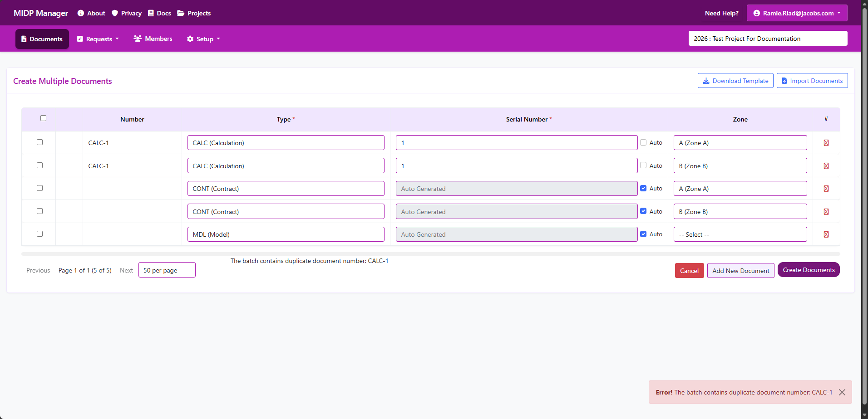Open the Docs link
This screenshot has width=868, height=419.
point(159,13)
